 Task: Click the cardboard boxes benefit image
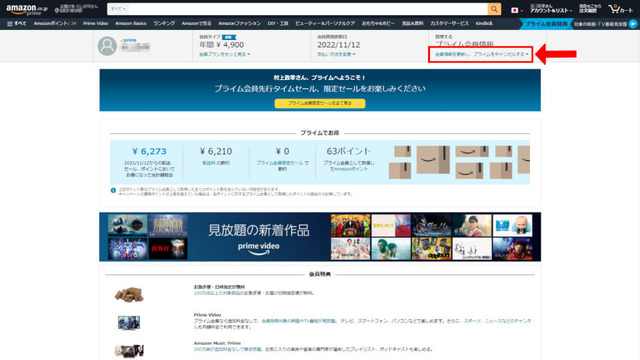[x=129, y=294]
